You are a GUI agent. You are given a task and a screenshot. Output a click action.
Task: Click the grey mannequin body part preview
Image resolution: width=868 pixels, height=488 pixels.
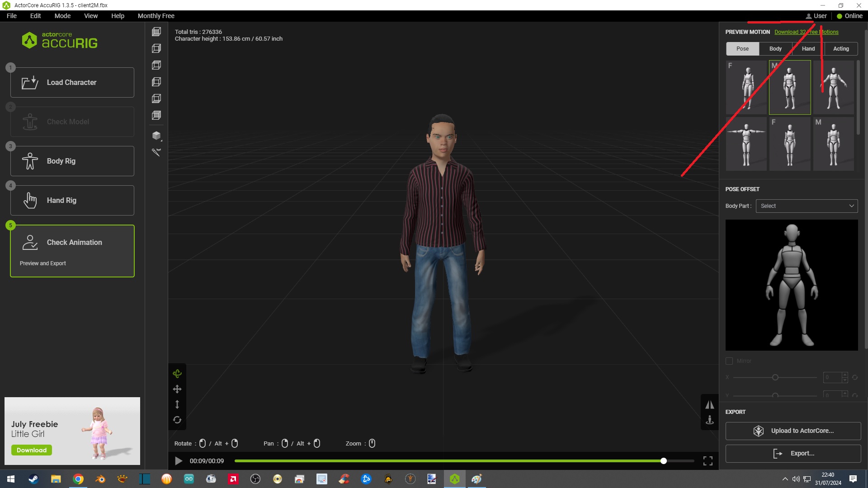coord(792,285)
